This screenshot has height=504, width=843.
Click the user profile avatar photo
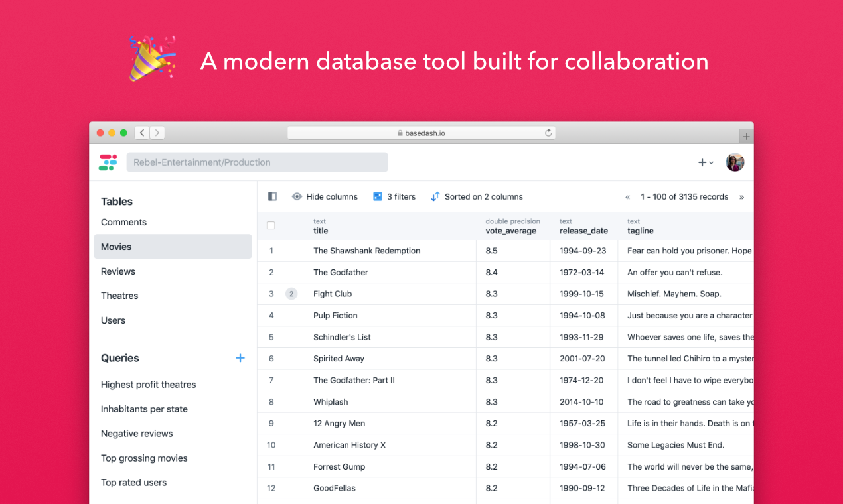click(x=735, y=162)
